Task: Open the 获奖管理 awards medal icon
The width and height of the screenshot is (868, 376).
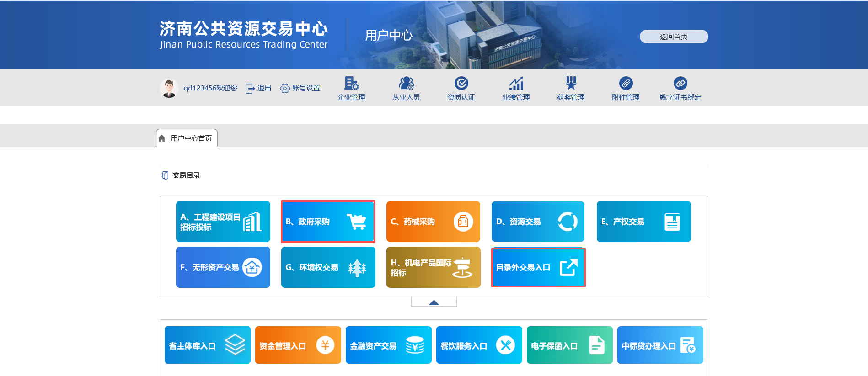Action: (x=571, y=84)
